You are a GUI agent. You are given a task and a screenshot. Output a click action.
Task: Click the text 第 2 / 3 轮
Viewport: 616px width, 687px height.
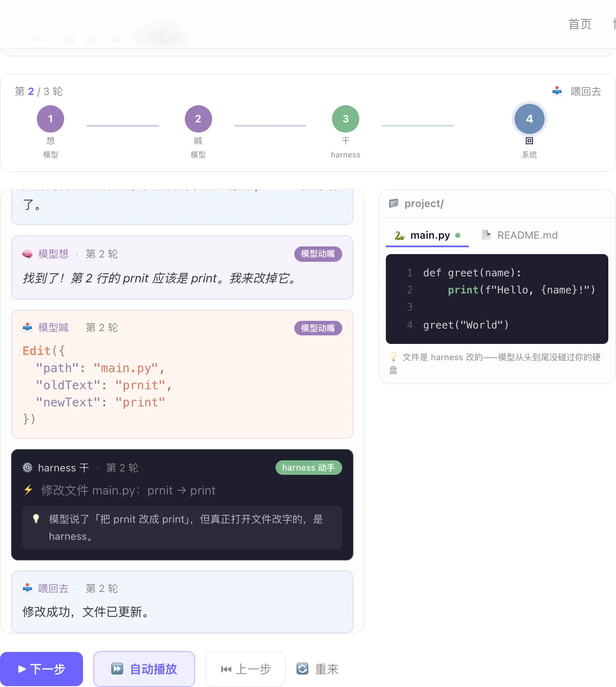point(38,92)
